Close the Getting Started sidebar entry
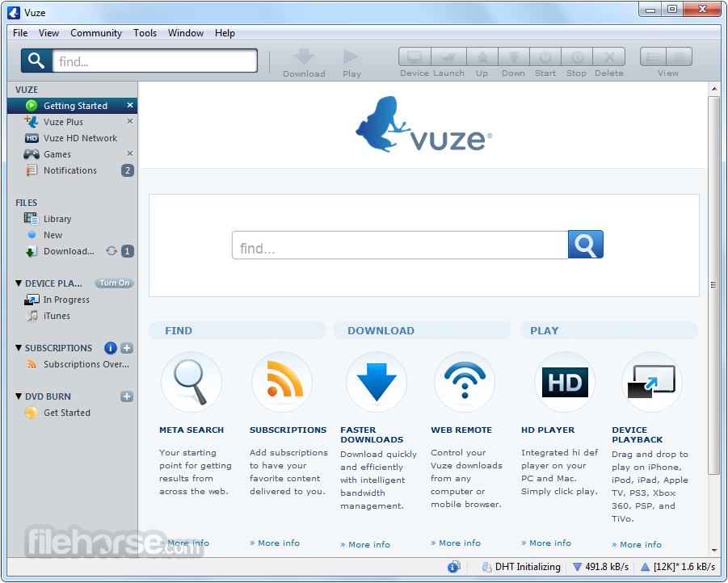 [x=130, y=106]
